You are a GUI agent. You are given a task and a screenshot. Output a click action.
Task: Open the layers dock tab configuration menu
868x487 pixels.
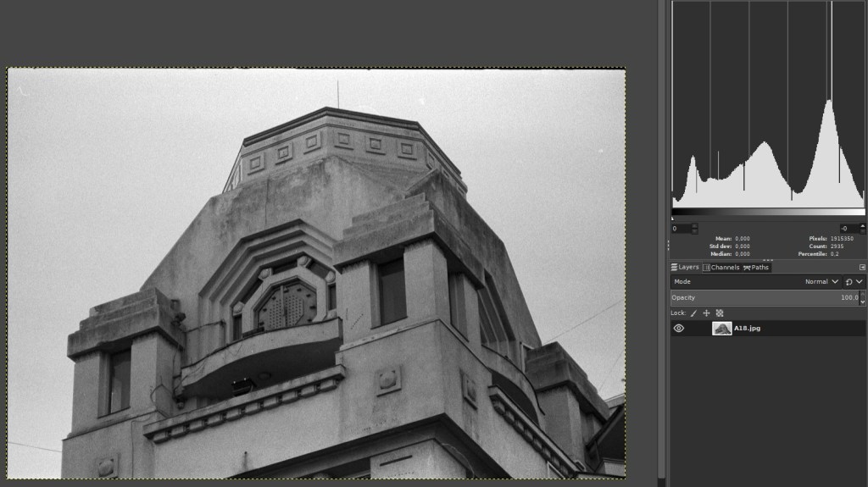862,268
